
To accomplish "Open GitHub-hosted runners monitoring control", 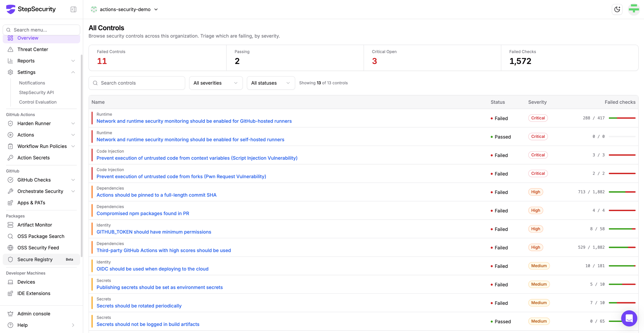I will click(x=194, y=121).
